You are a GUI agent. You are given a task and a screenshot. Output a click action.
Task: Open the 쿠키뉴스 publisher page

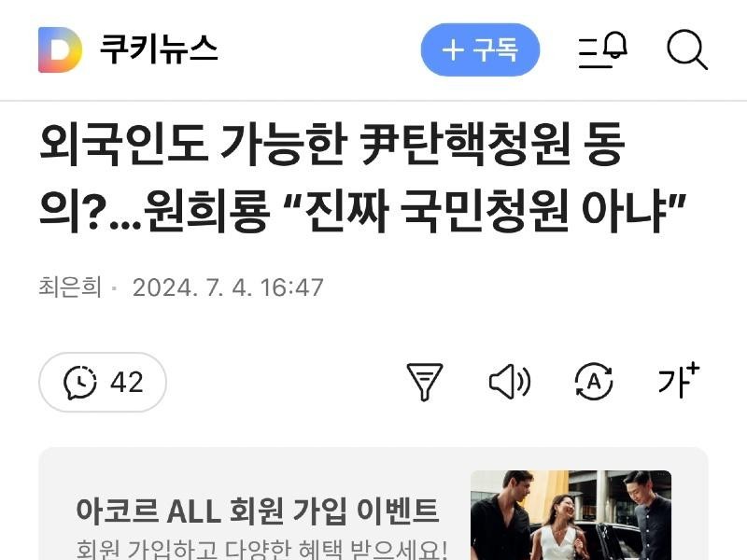pyautogui.click(x=159, y=49)
